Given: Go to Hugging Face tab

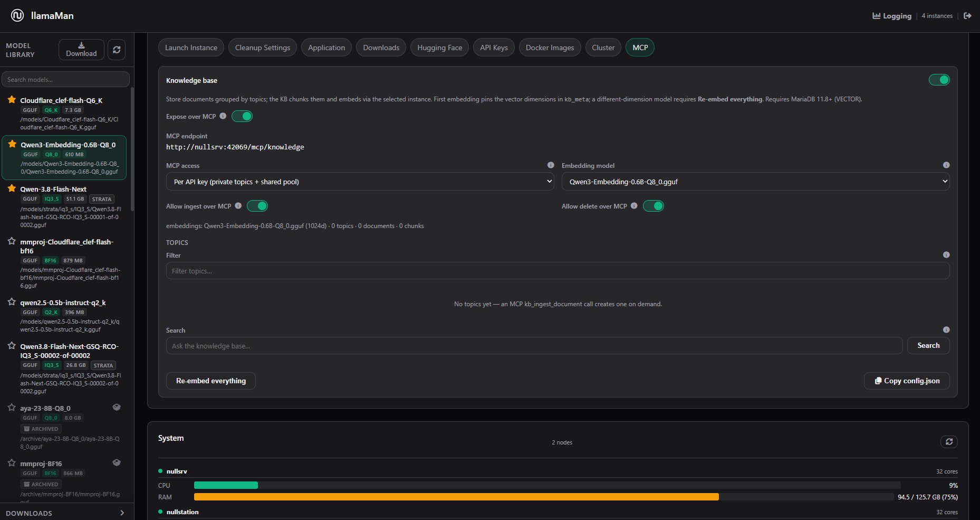Looking at the screenshot, I should (439, 48).
